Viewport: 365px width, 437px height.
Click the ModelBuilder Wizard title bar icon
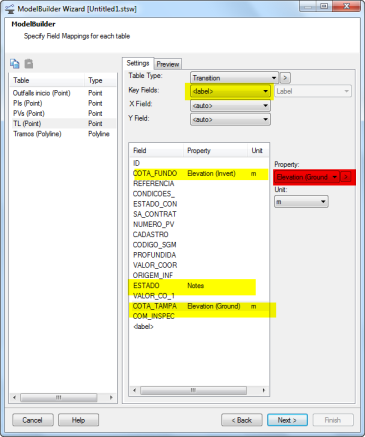click(x=10, y=9)
